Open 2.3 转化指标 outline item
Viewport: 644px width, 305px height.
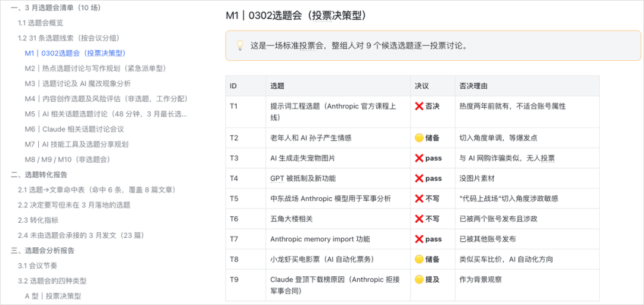coord(37,220)
